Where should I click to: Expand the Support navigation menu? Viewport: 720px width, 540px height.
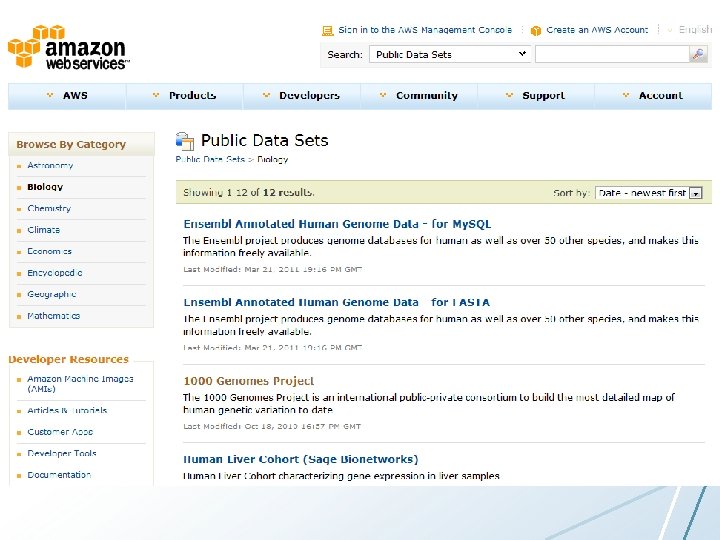tap(536, 96)
